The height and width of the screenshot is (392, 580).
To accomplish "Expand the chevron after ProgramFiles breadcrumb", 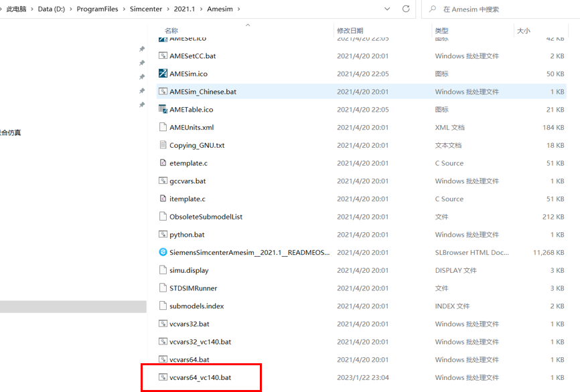I will pos(124,9).
